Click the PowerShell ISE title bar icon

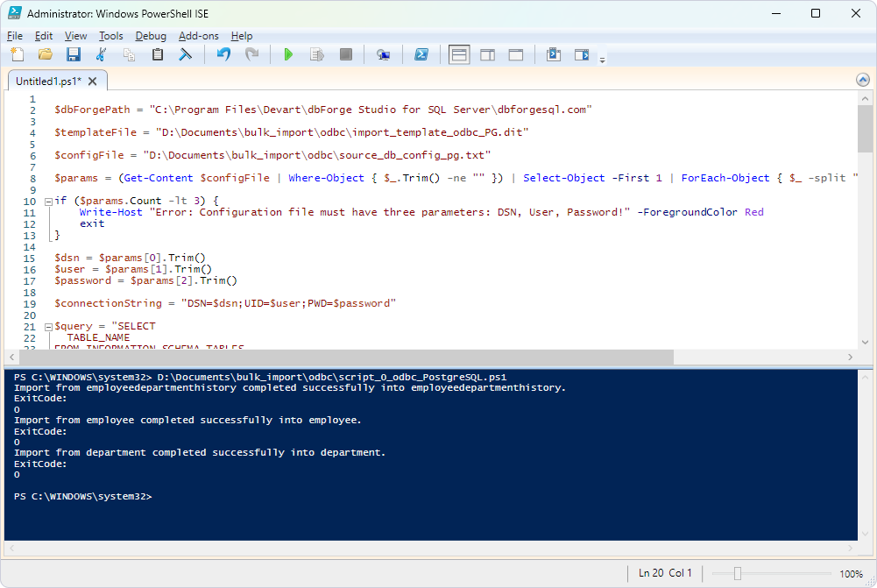15,13
